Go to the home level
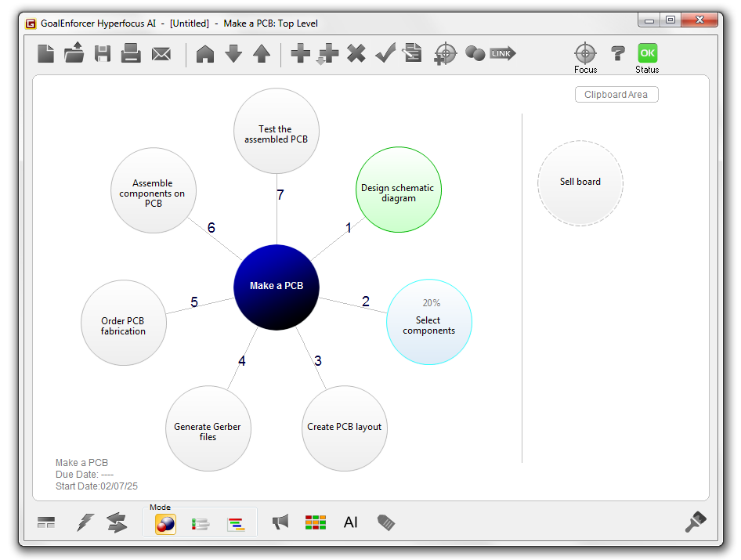 click(x=205, y=53)
